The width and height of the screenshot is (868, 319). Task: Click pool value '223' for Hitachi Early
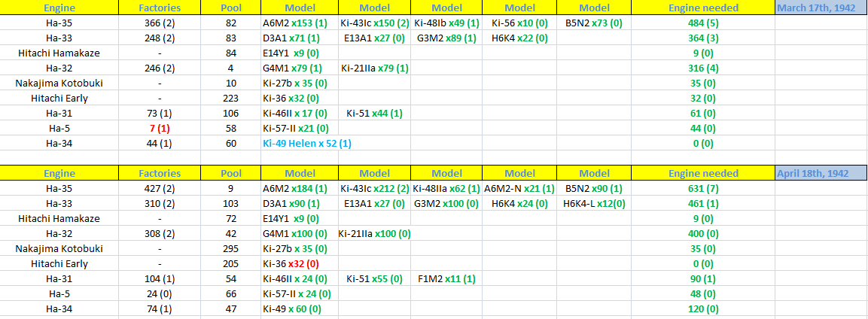point(231,98)
